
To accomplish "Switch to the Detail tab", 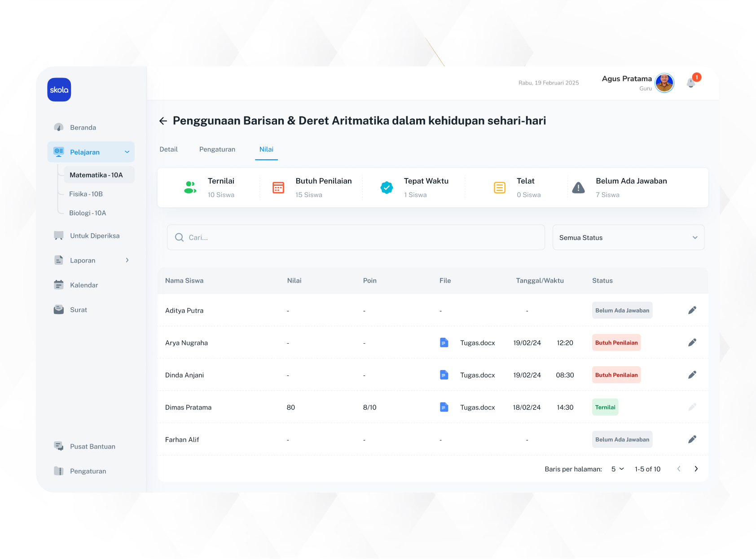I will (168, 149).
